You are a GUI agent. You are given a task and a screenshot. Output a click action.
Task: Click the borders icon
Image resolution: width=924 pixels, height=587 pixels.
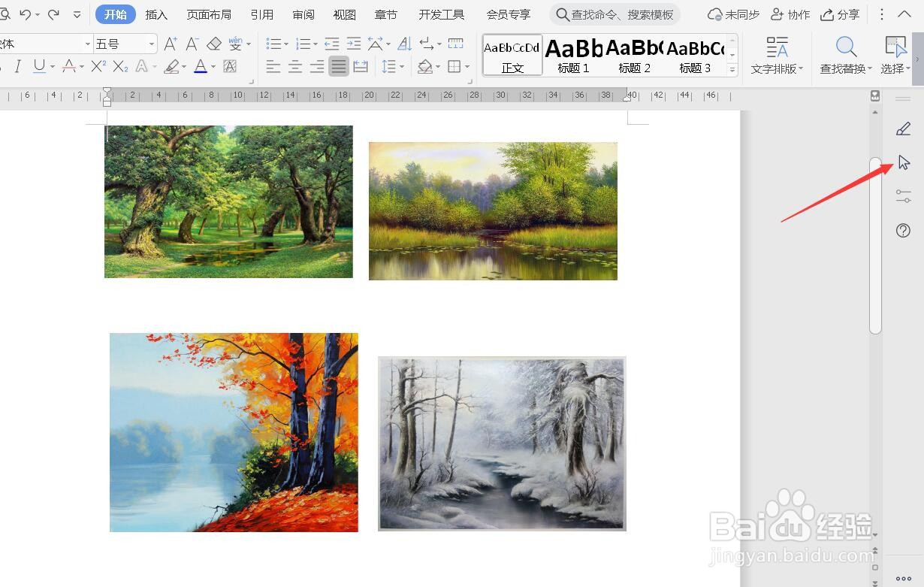454,67
